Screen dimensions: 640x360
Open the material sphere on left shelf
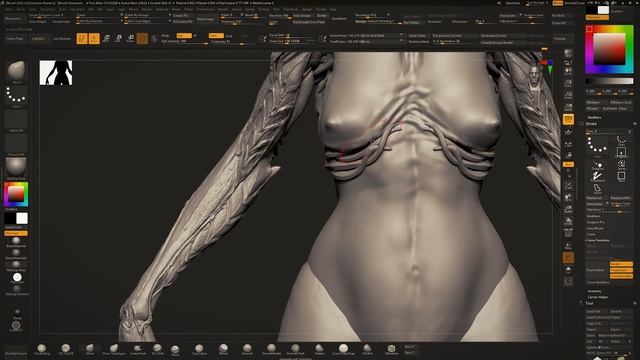pos(16,167)
